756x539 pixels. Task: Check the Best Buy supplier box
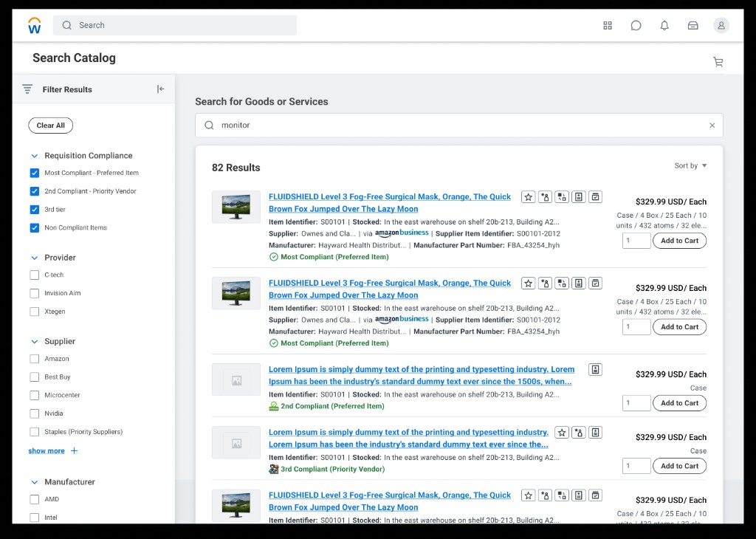[x=34, y=377]
